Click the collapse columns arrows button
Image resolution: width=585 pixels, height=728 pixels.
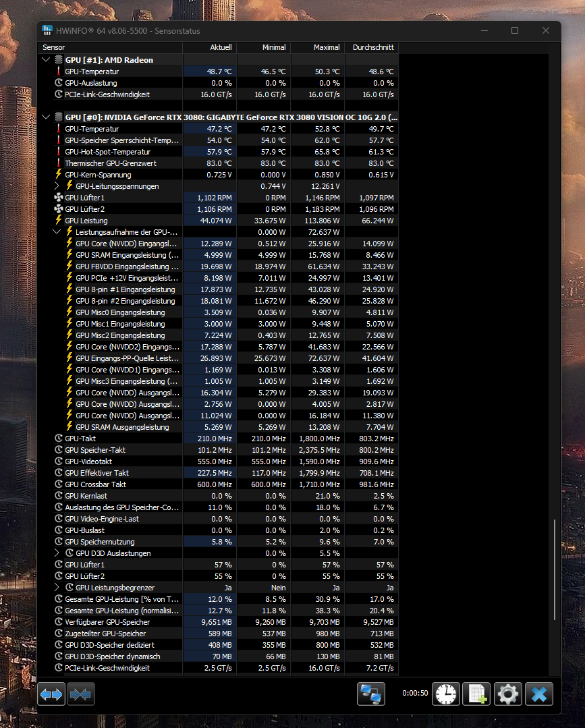click(x=81, y=694)
